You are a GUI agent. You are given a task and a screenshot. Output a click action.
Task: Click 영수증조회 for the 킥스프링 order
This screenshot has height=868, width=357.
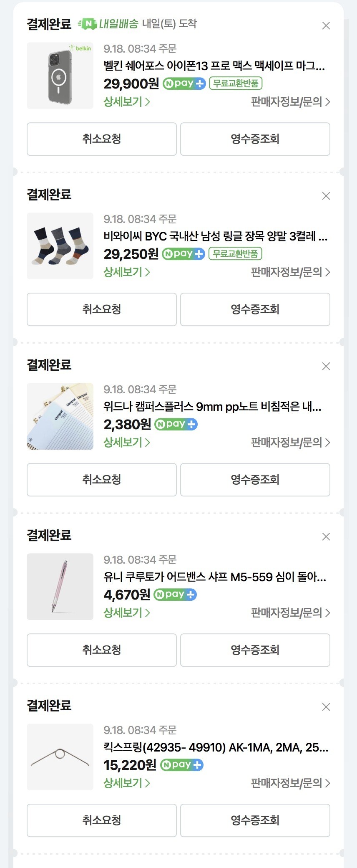coord(255,820)
